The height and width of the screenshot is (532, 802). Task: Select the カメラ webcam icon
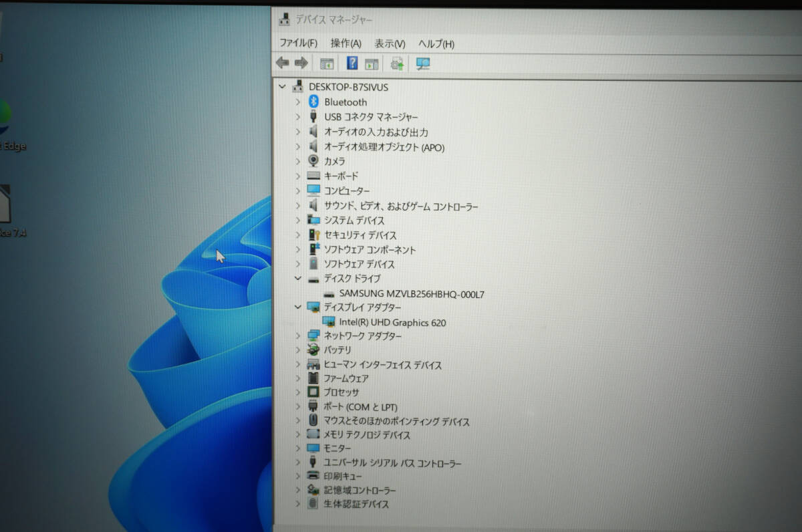(313, 161)
